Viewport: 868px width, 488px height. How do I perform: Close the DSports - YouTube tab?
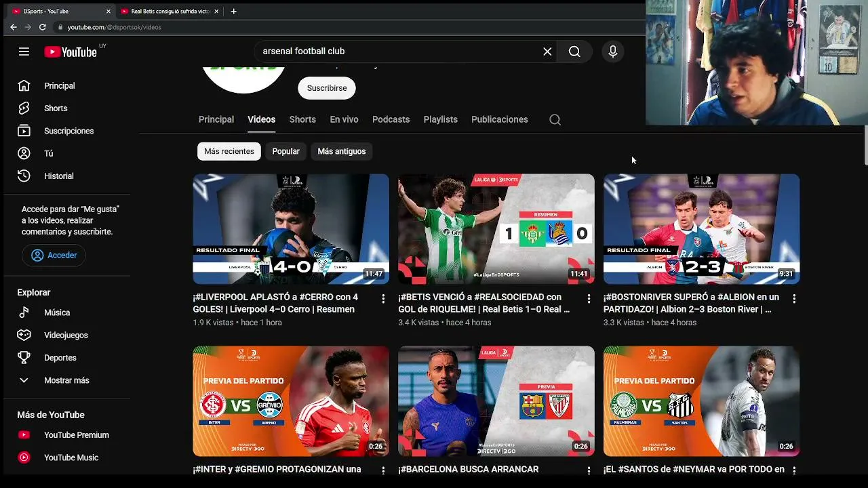pyautogui.click(x=108, y=12)
